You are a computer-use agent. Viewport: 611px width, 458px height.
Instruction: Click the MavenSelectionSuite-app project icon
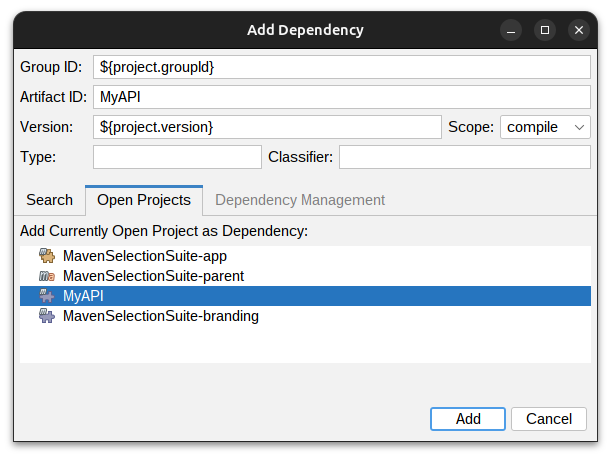(46, 255)
